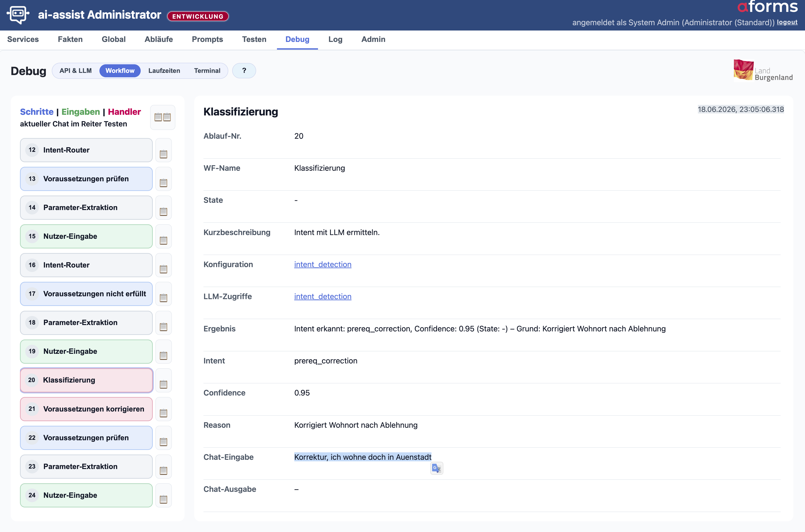
Task: Click the aforms logo
Action: [x=768, y=7]
